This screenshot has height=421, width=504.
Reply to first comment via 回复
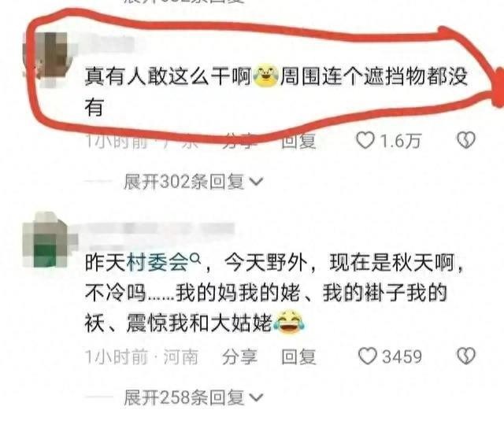pos(298,141)
